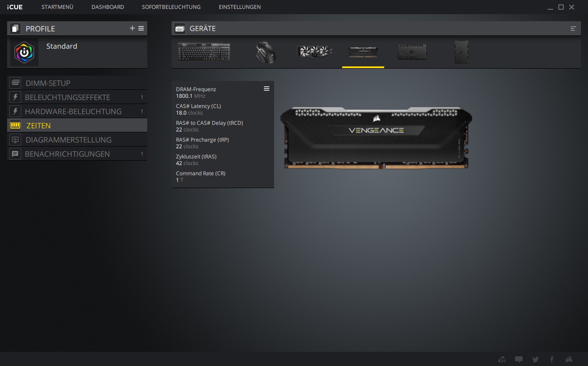Screen dimensions: 588x366
Task: Open 24-hour phone support icon
Action: (502, 359)
